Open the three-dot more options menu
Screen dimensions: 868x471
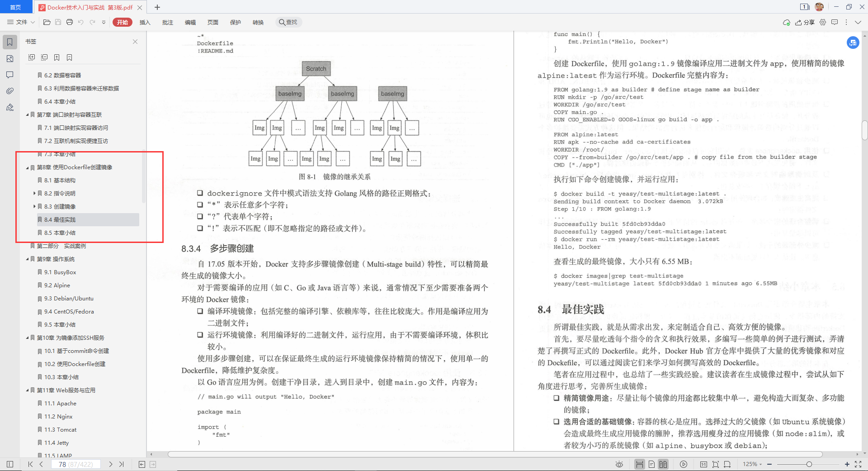pyautogui.click(x=846, y=22)
